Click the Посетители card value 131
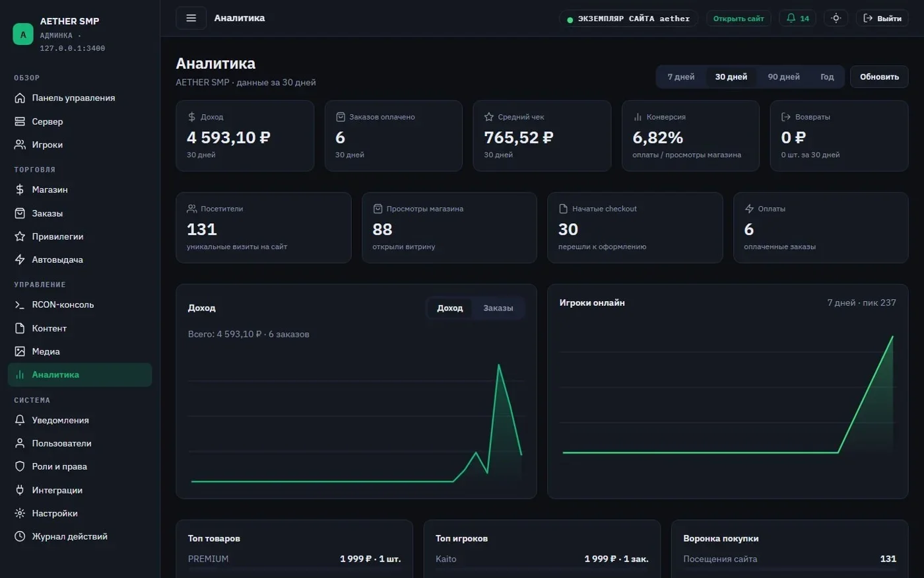This screenshot has width=924, height=578. (x=202, y=229)
